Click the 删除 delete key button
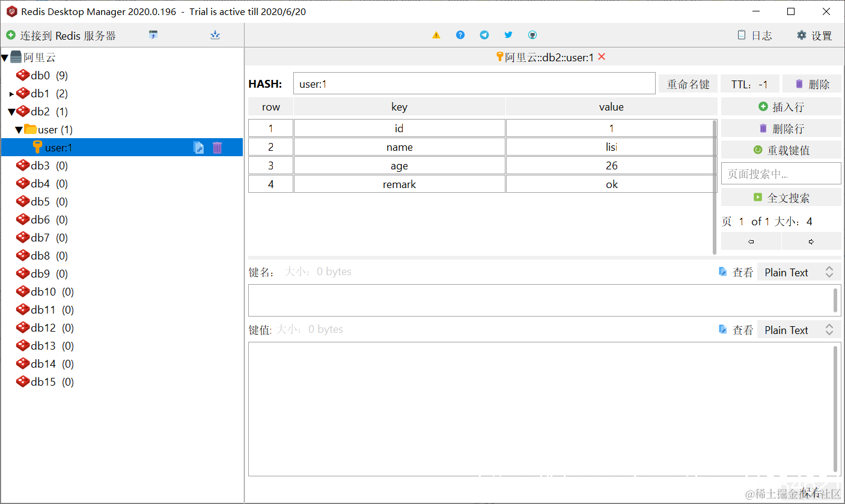 (x=813, y=84)
